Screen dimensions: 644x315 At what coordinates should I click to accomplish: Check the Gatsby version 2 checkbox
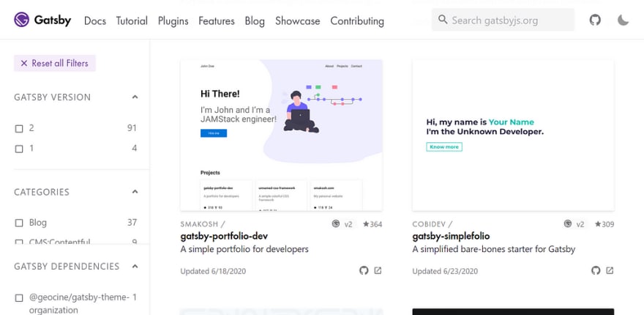click(19, 129)
